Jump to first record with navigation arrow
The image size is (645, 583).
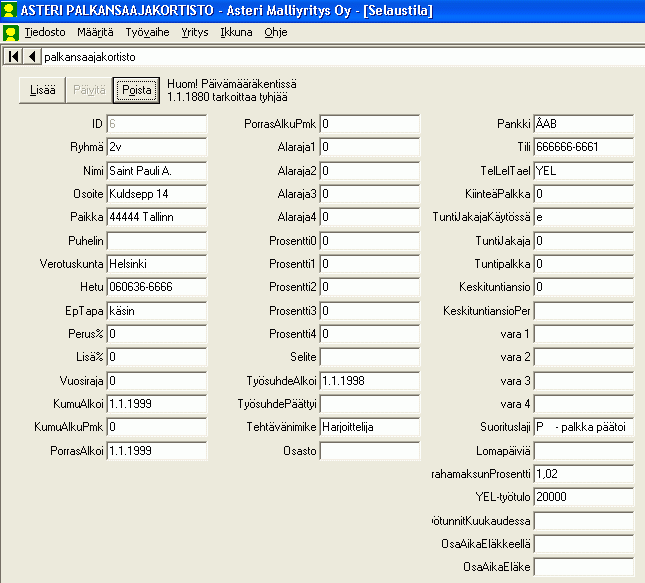(13, 57)
